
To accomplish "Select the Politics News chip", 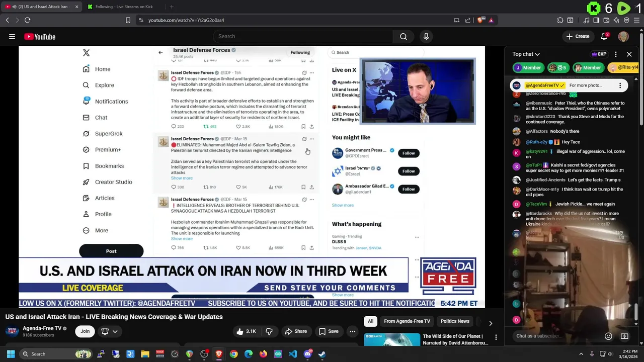I will pyautogui.click(x=455, y=321).
